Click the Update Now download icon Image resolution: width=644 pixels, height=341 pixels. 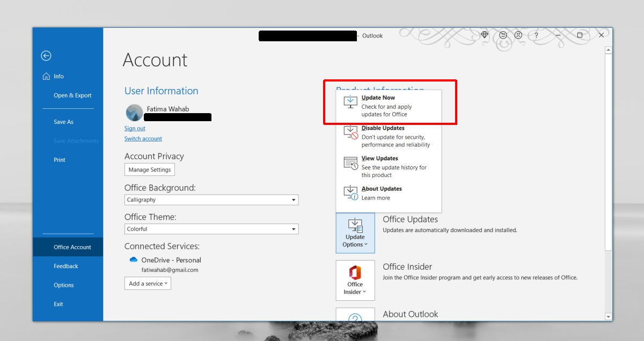[350, 102]
